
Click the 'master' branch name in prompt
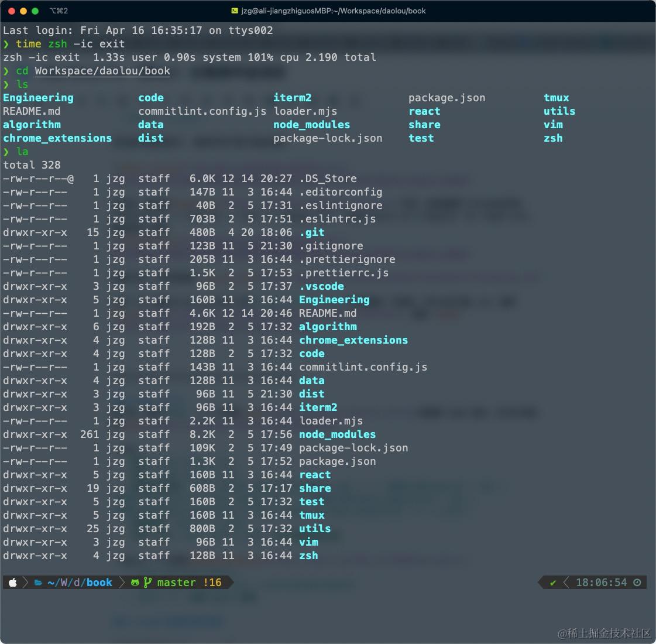click(176, 583)
